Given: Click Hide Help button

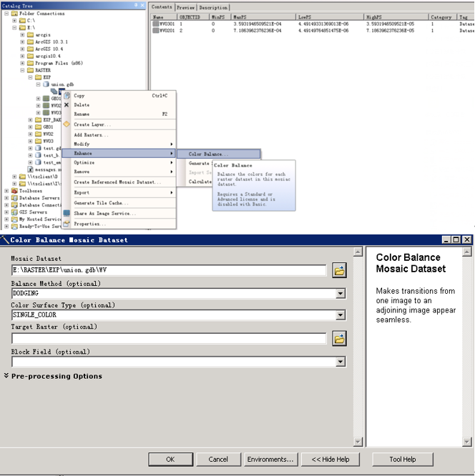Looking at the screenshot, I should pyautogui.click(x=330, y=459).
